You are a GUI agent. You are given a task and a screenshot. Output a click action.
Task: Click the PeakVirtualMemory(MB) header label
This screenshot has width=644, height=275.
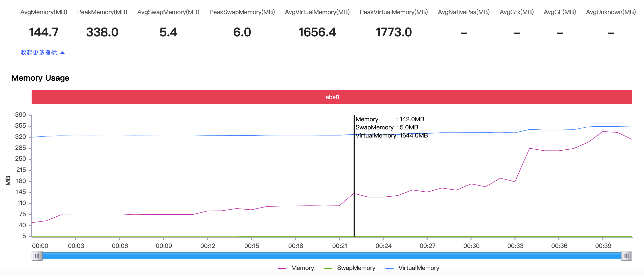[x=394, y=12]
